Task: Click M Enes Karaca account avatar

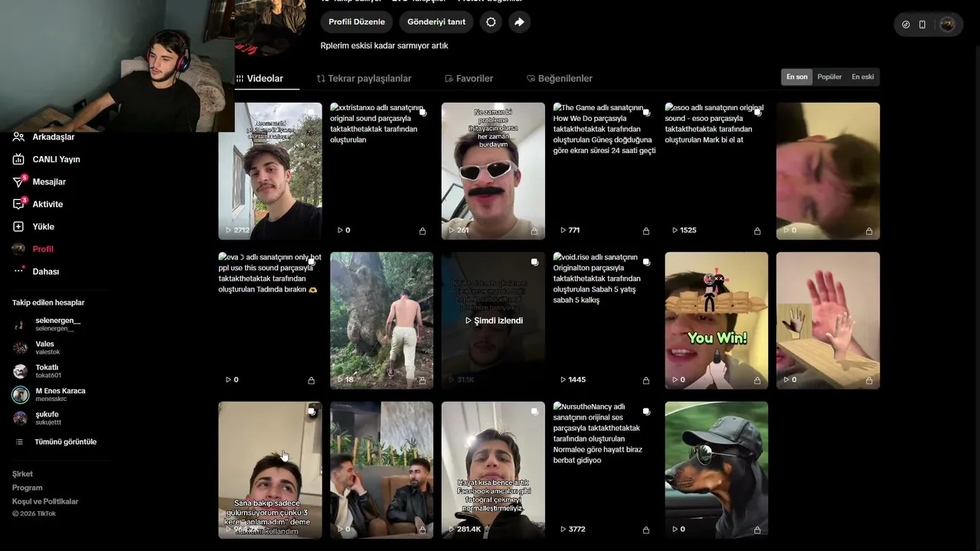Action: 20,394
